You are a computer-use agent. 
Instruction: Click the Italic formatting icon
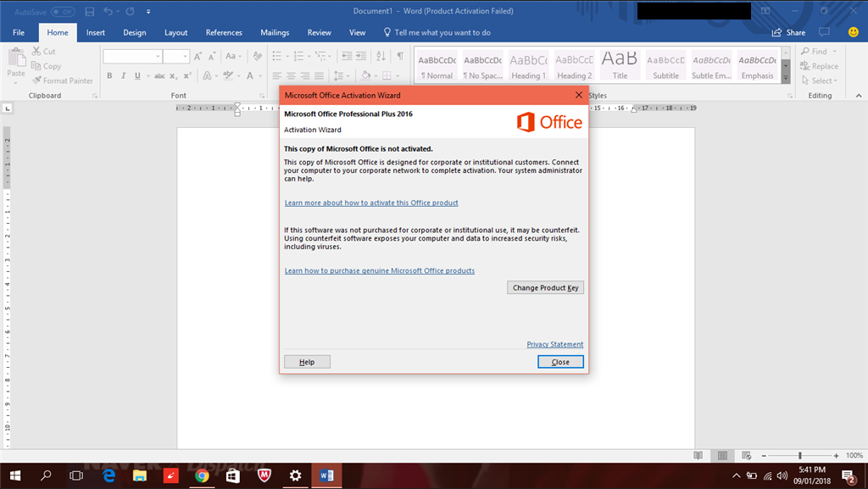pos(124,76)
